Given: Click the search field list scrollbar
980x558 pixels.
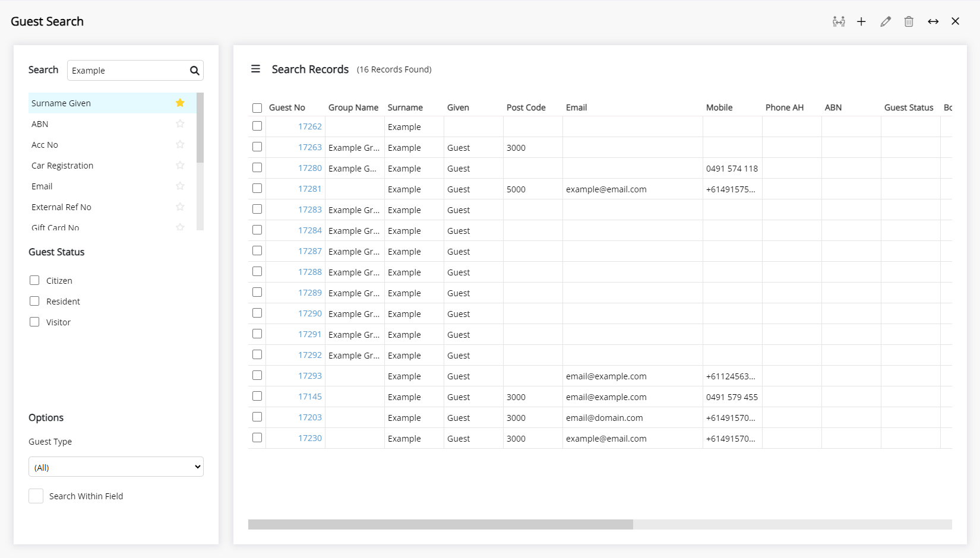Looking at the screenshot, I should (200, 128).
